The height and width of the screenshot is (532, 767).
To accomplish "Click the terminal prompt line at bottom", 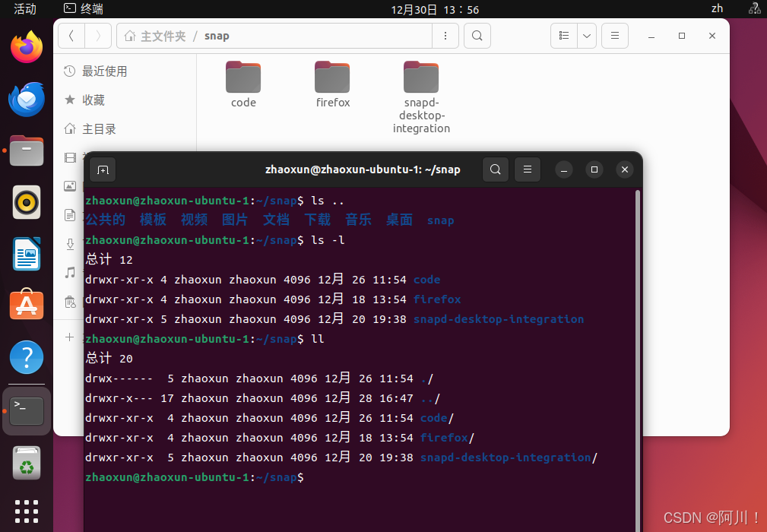I will [195, 477].
